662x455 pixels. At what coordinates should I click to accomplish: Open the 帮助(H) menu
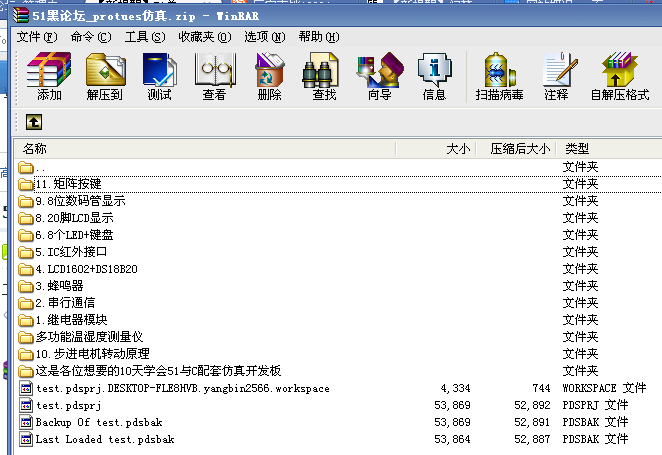(319, 37)
